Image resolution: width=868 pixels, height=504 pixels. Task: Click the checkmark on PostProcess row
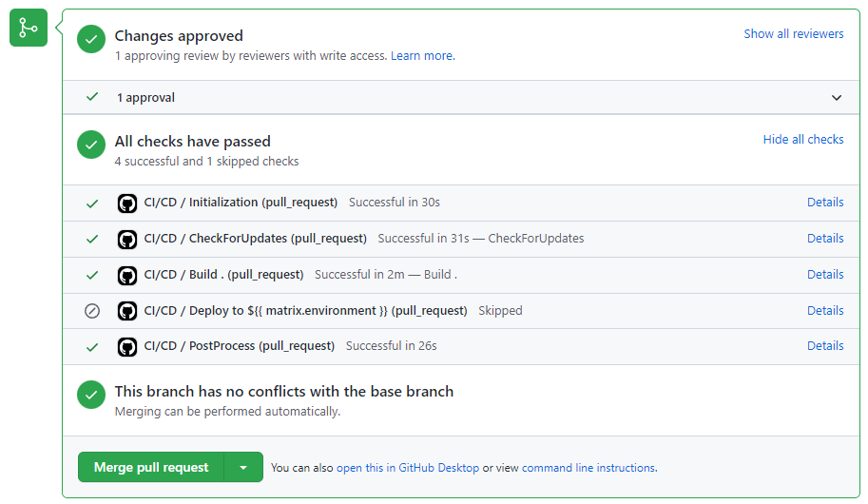(92, 347)
